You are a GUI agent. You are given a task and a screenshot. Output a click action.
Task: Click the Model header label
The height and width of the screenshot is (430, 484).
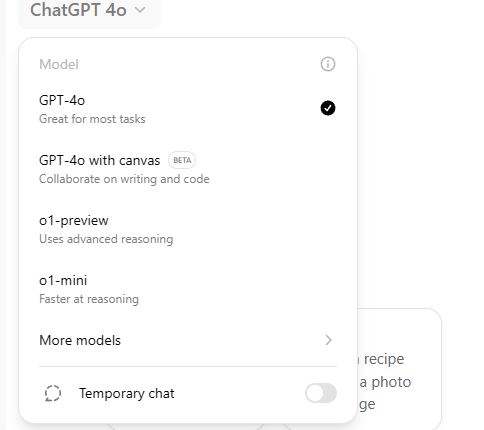[59, 64]
